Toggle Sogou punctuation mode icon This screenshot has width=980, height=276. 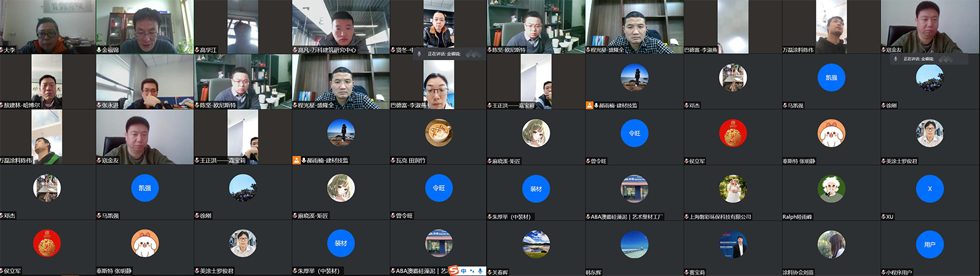click(x=472, y=270)
